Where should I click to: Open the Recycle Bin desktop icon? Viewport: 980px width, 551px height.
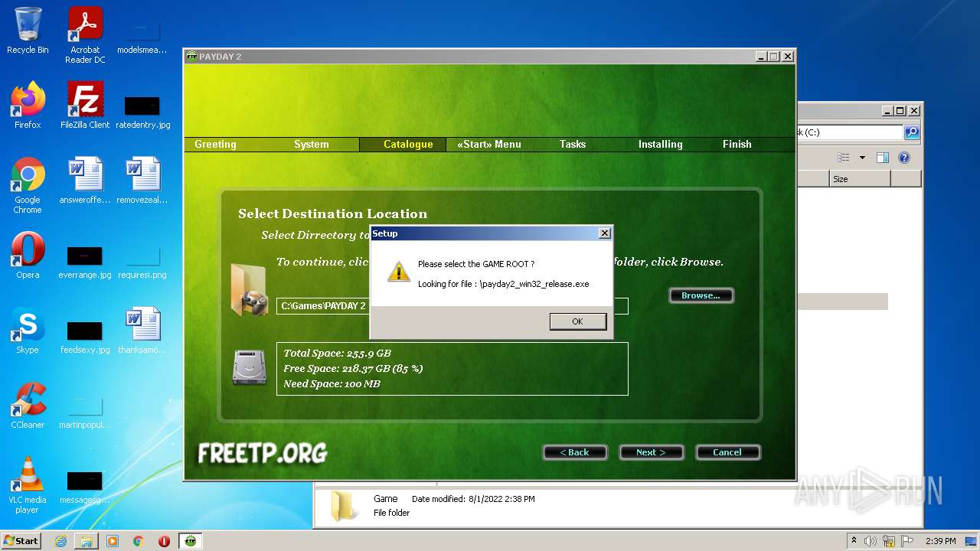pyautogui.click(x=28, y=31)
